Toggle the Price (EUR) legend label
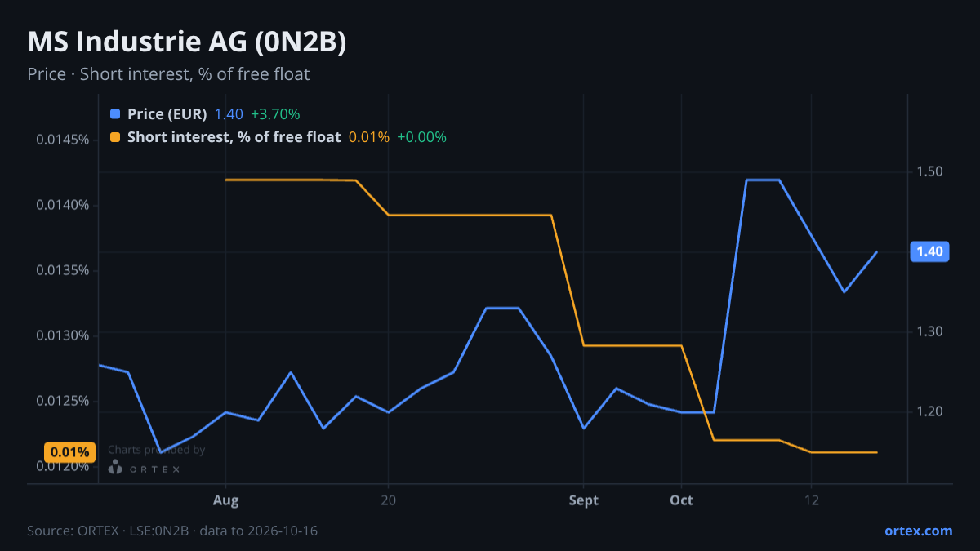Screen dimensions: 980x551 [x=167, y=114]
